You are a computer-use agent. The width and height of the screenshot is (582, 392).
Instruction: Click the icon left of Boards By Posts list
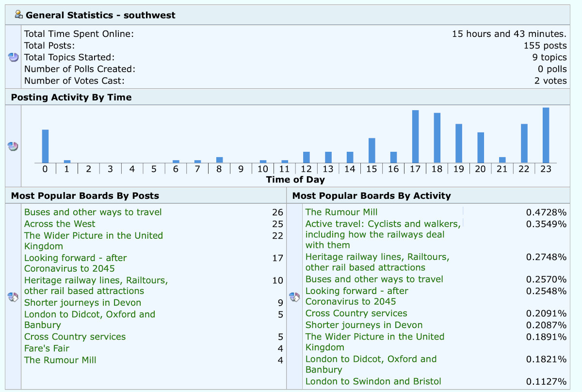coord(13,297)
